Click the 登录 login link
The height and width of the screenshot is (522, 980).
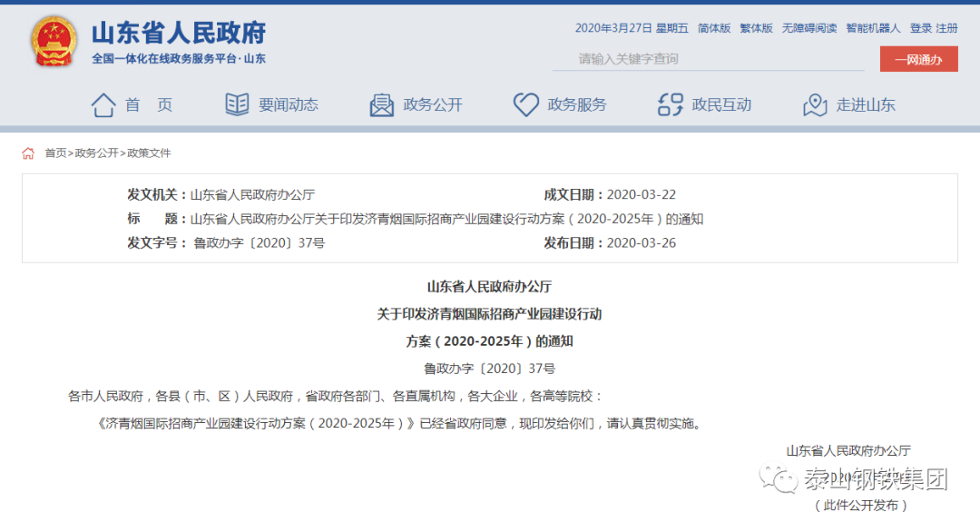click(920, 28)
